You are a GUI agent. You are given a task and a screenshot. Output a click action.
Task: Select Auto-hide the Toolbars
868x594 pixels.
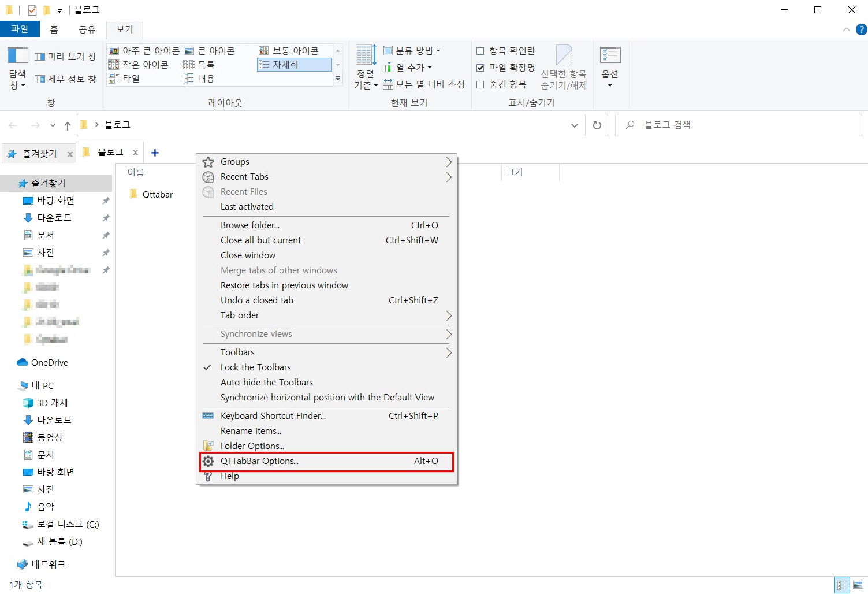[x=327, y=383]
